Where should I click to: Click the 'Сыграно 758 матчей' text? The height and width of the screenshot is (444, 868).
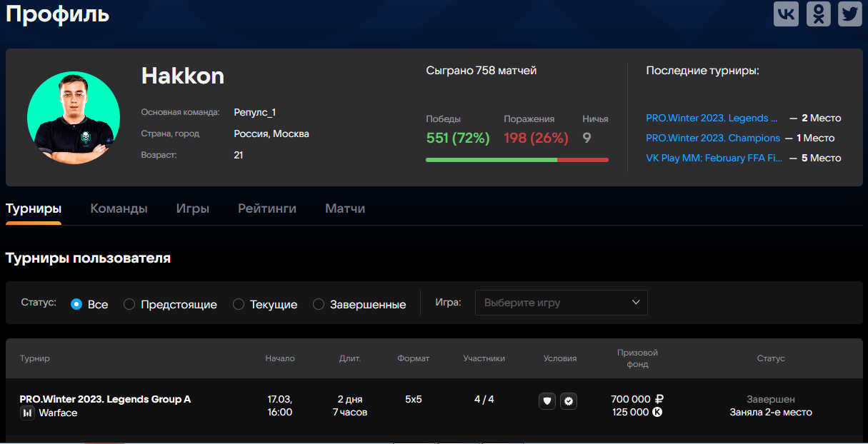(x=482, y=71)
